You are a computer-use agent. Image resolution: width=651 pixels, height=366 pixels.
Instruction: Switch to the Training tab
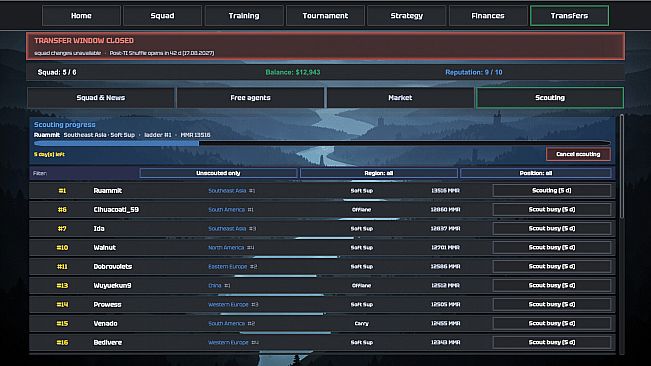click(x=244, y=16)
